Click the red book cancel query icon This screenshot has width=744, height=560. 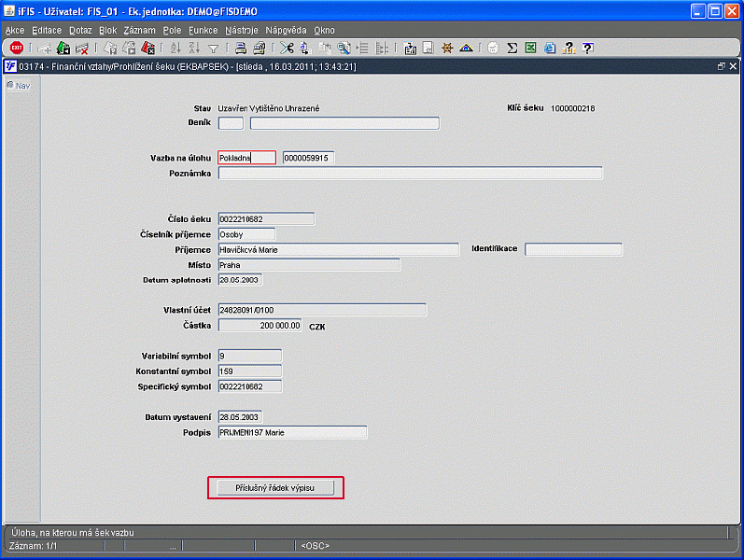(x=148, y=48)
